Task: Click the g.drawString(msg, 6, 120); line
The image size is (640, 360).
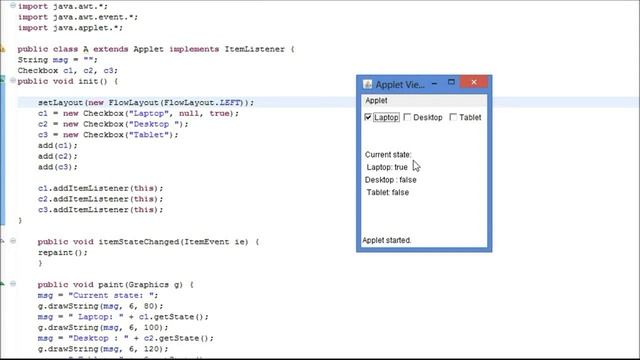Action: pos(103,349)
